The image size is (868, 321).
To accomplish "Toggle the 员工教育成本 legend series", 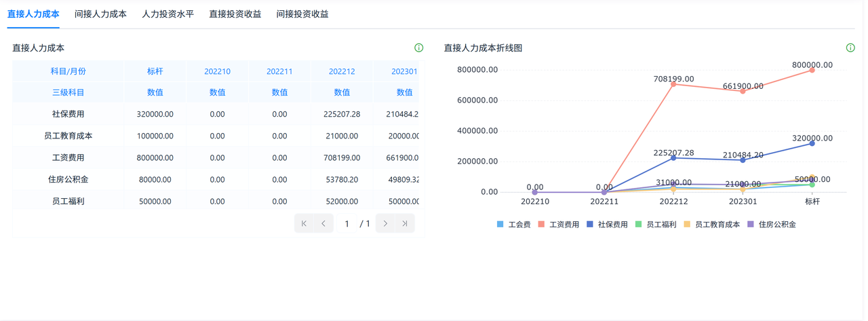I will click(x=712, y=224).
